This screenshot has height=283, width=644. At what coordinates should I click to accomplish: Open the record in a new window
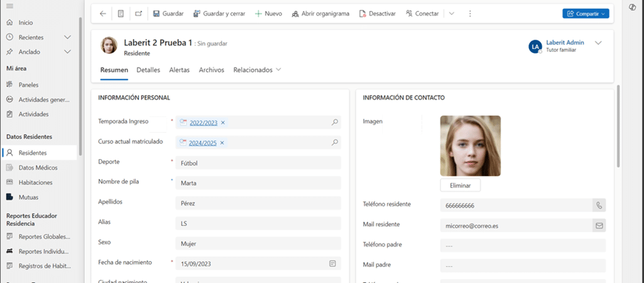coord(139,13)
